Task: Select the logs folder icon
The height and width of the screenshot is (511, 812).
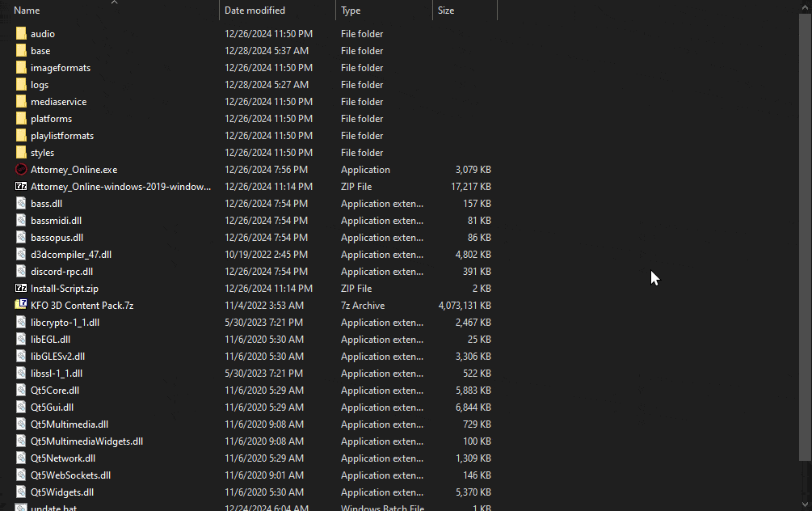Action: (x=21, y=85)
